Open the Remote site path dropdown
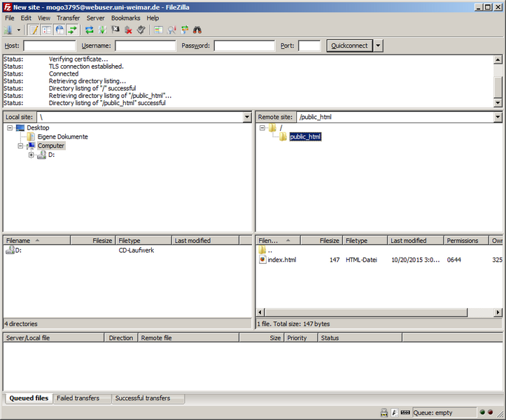 [498, 117]
